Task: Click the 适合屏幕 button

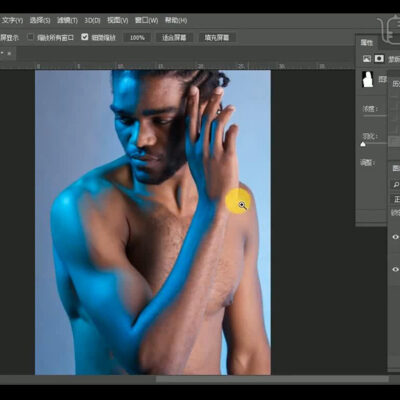Action: pyautogui.click(x=174, y=37)
